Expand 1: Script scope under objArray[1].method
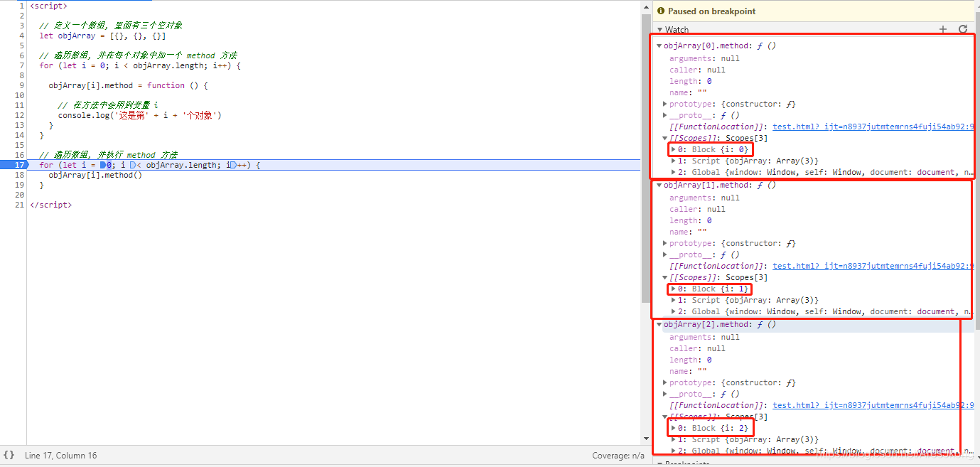The width and height of the screenshot is (980, 467). coord(673,300)
